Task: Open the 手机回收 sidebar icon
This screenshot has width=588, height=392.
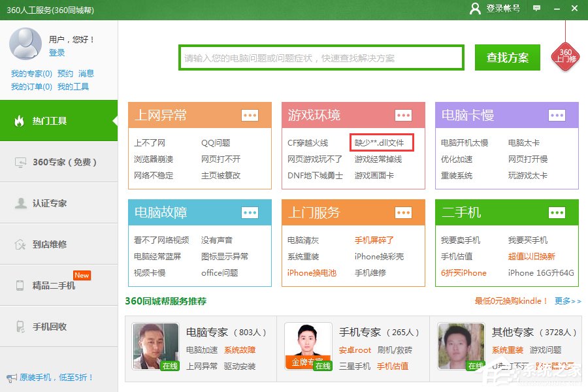Action: pyautogui.click(x=22, y=325)
